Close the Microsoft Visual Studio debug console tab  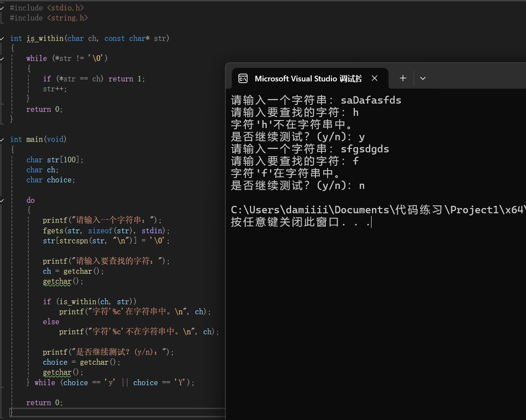point(374,79)
